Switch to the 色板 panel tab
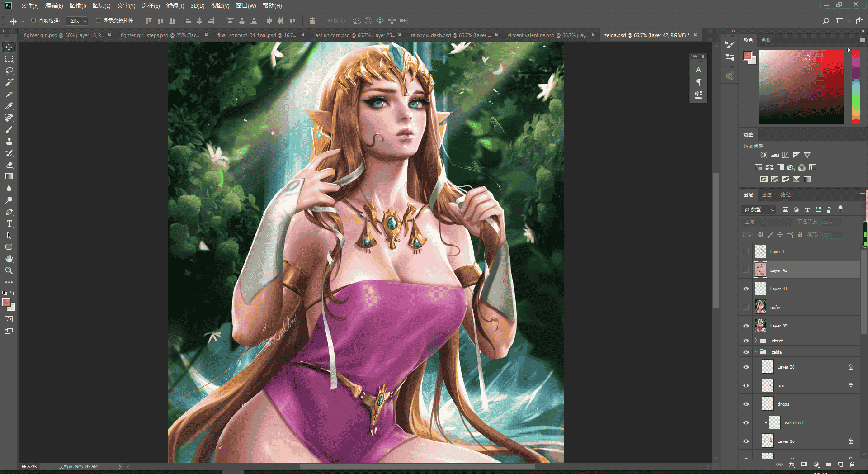 click(766, 40)
